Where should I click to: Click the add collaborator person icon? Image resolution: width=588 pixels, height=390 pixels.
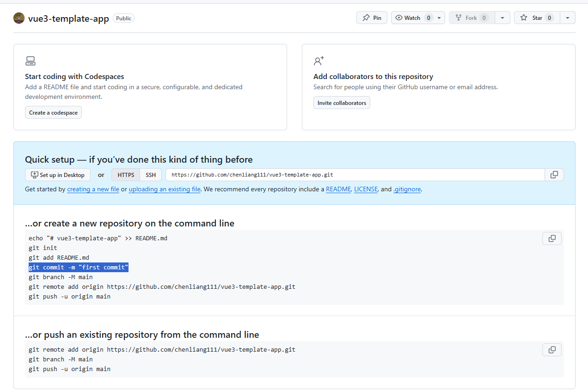[319, 61]
